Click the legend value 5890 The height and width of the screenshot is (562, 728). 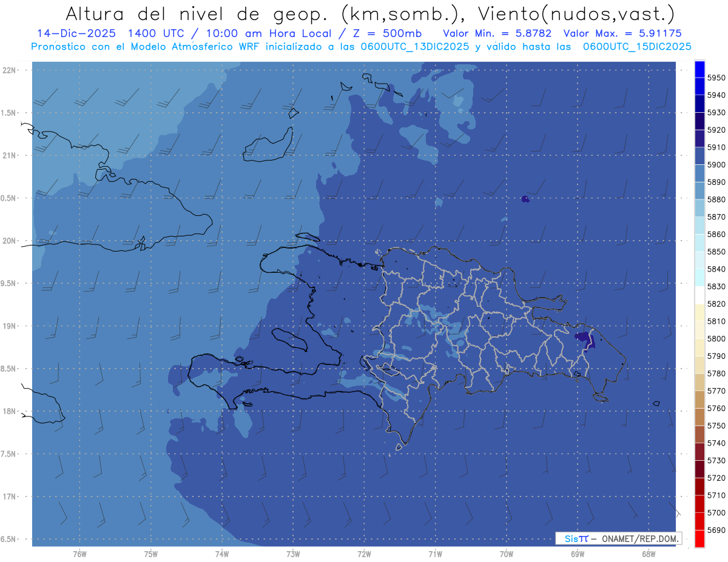pyautogui.click(x=716, y=182)
